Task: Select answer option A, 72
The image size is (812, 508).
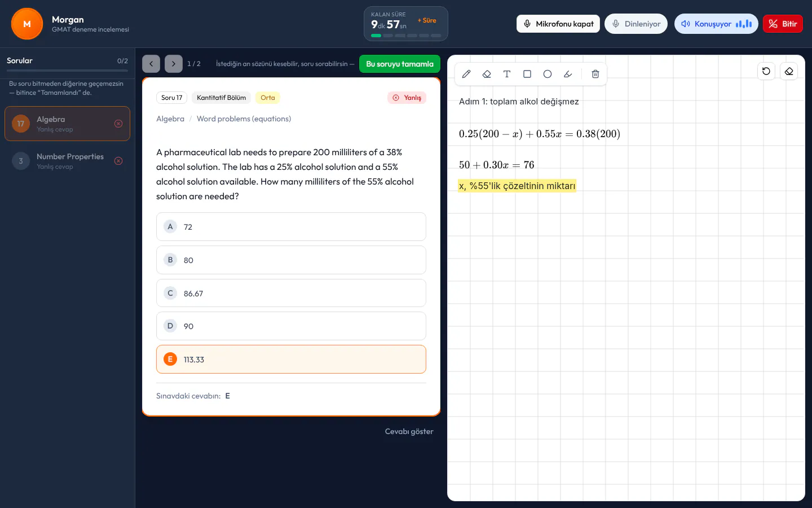Action: click(291, 227)
